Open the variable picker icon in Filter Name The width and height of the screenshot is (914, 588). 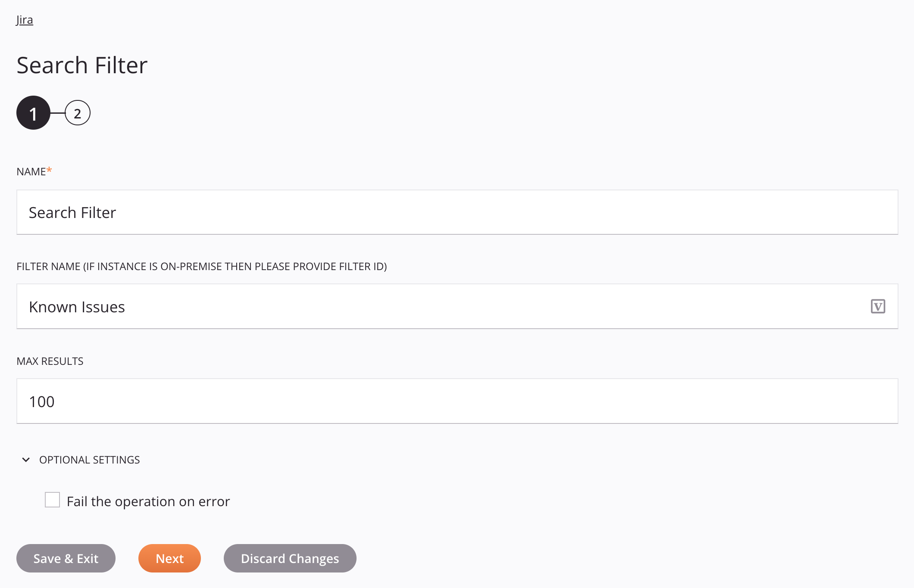[x=878, y=307]
